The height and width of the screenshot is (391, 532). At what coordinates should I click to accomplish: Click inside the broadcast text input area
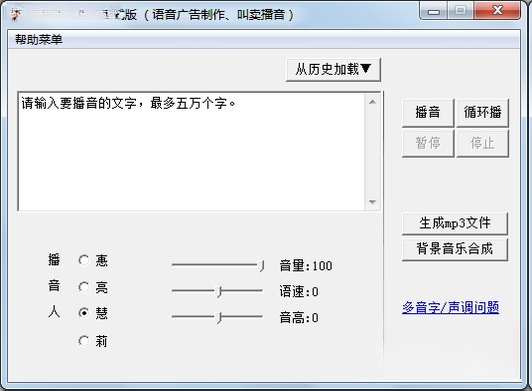[x=192, y=151]
